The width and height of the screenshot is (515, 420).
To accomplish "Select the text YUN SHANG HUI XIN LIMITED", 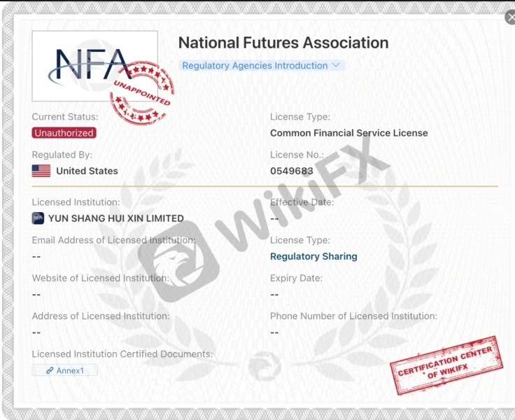I will (116, 218).
